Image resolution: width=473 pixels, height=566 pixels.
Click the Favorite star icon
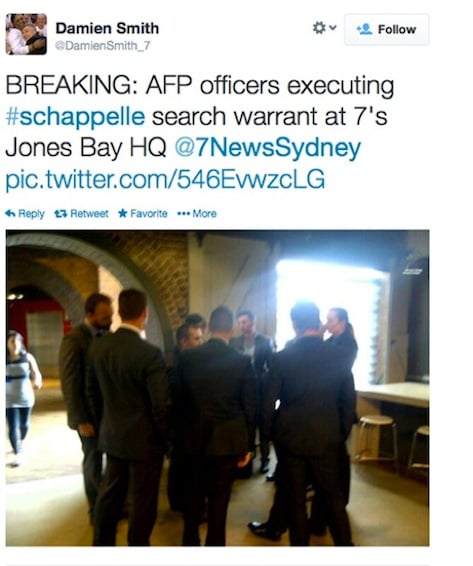pyautogui.click(x=123, y=213)
